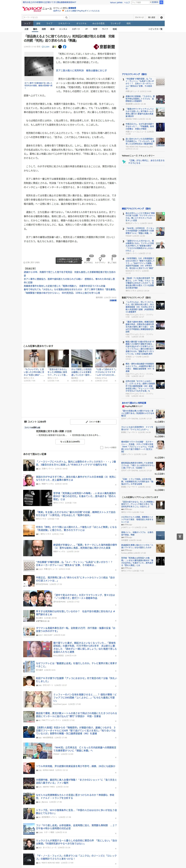The image size is (186, 868).
Task: Share article on Facebook icon
Action: (x=64, y=47)
